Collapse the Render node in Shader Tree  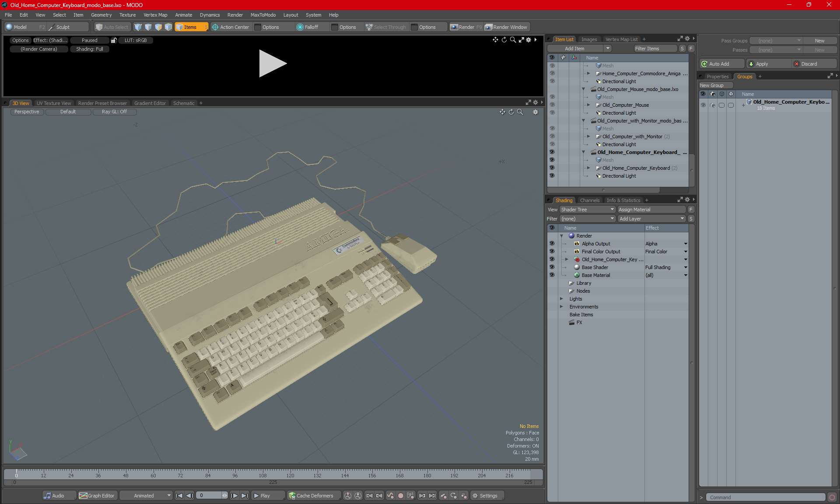click(562, 236)
